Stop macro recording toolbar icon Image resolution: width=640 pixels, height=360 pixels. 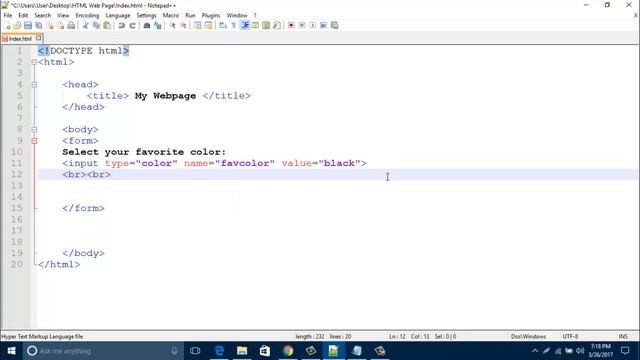pos(302,25)
